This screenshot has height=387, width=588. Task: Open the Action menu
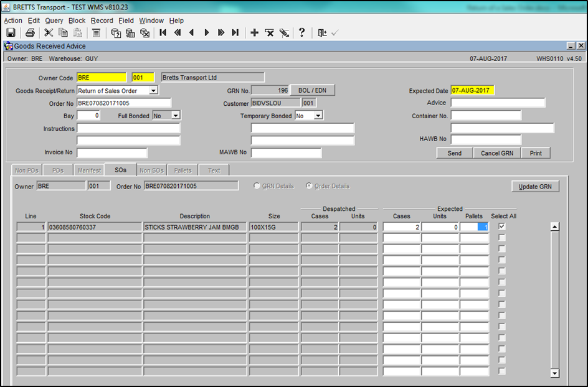pyautogui.click(x=13, y=21)
